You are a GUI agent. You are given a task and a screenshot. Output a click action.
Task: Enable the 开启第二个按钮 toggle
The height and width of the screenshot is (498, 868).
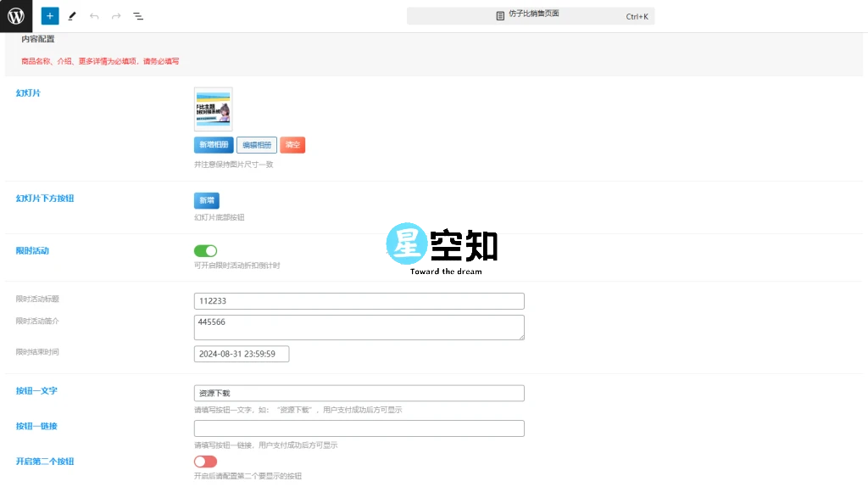click(204, 462)
